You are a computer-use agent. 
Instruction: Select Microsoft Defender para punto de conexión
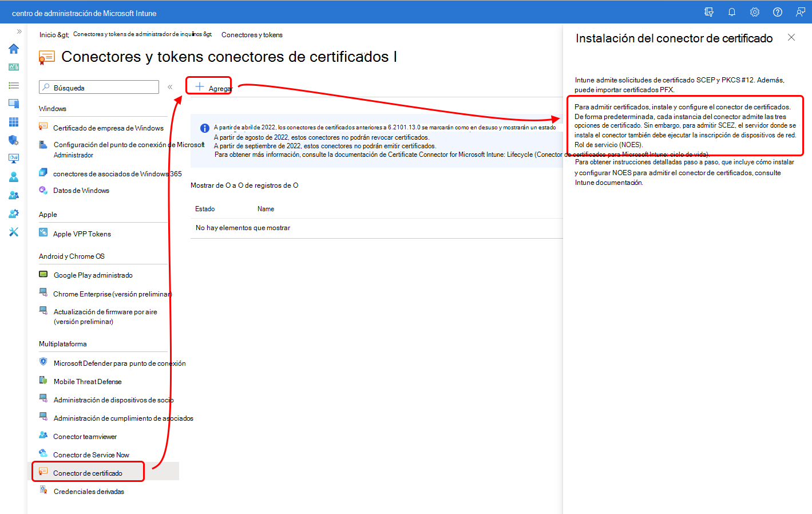click(x=120, y=363)
